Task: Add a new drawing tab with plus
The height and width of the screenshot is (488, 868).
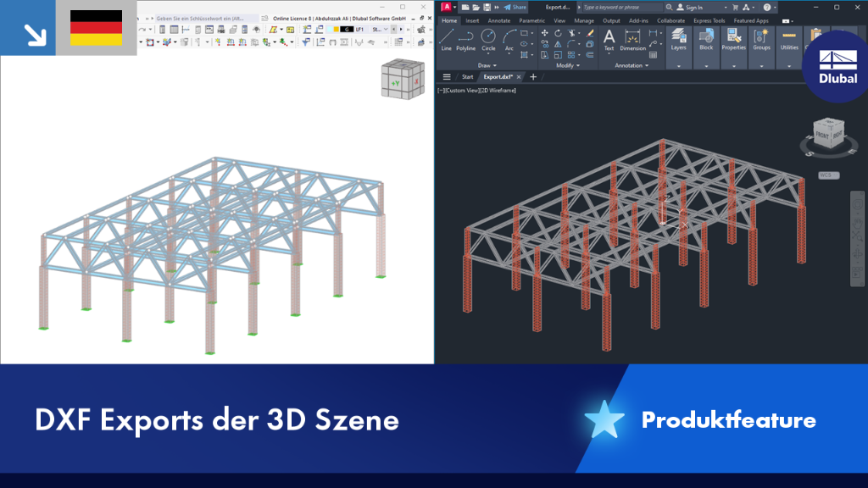Action: [x=533, y=77]
